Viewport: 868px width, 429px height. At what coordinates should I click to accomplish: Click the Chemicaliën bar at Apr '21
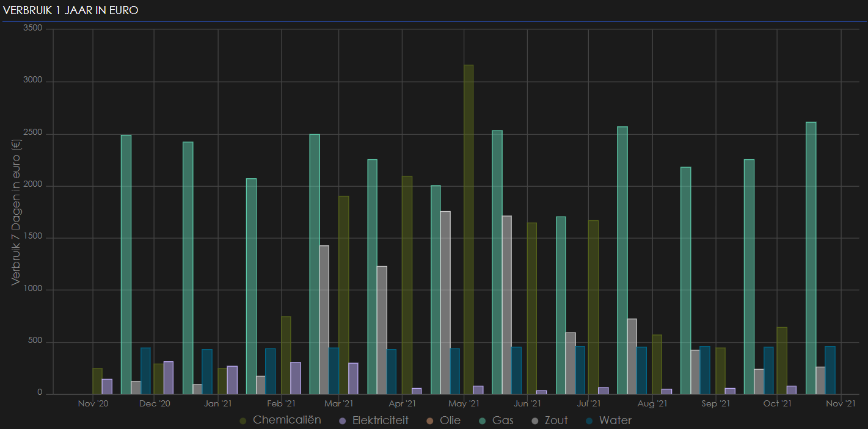click(407, 284)
